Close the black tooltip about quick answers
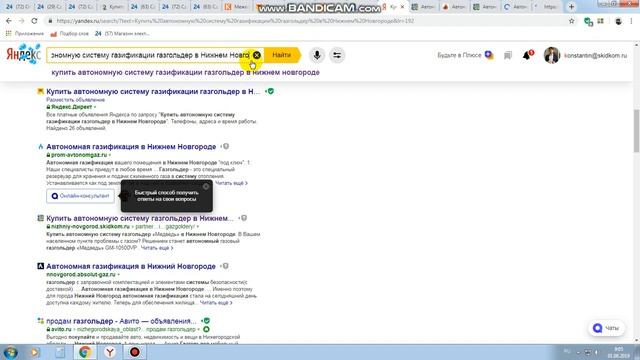The width and height of the screenshot is (640, 360). pos(206,187)
